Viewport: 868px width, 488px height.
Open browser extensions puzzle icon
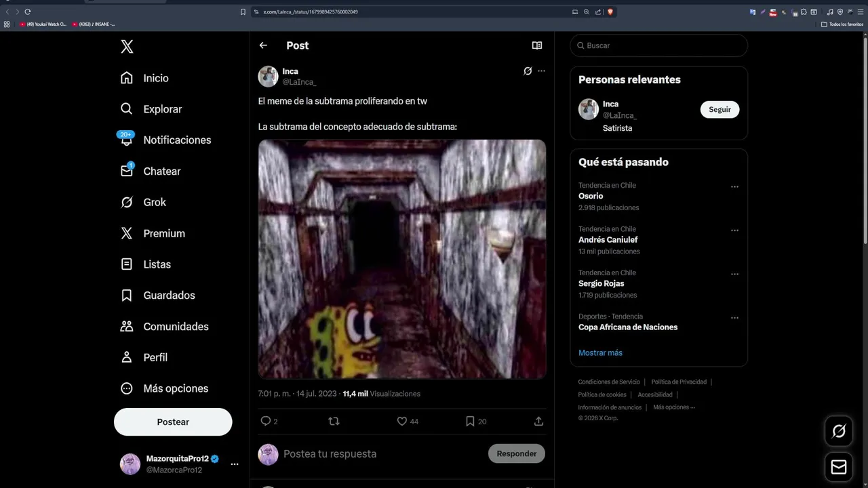[804, 12]
